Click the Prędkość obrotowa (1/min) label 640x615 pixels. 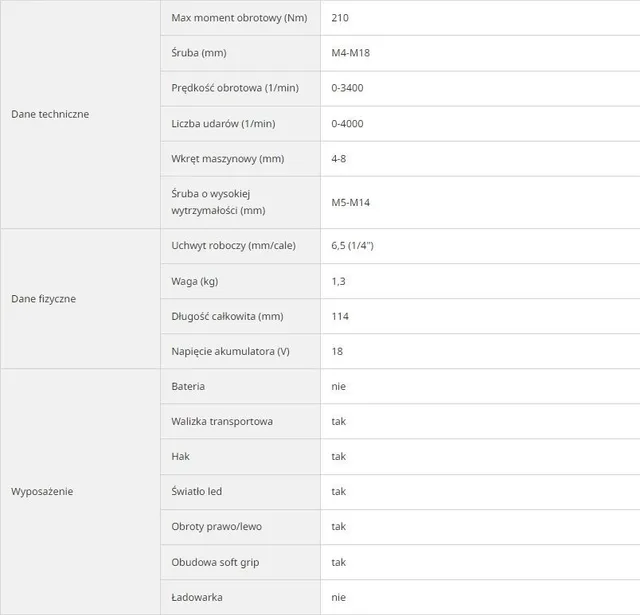235,88
